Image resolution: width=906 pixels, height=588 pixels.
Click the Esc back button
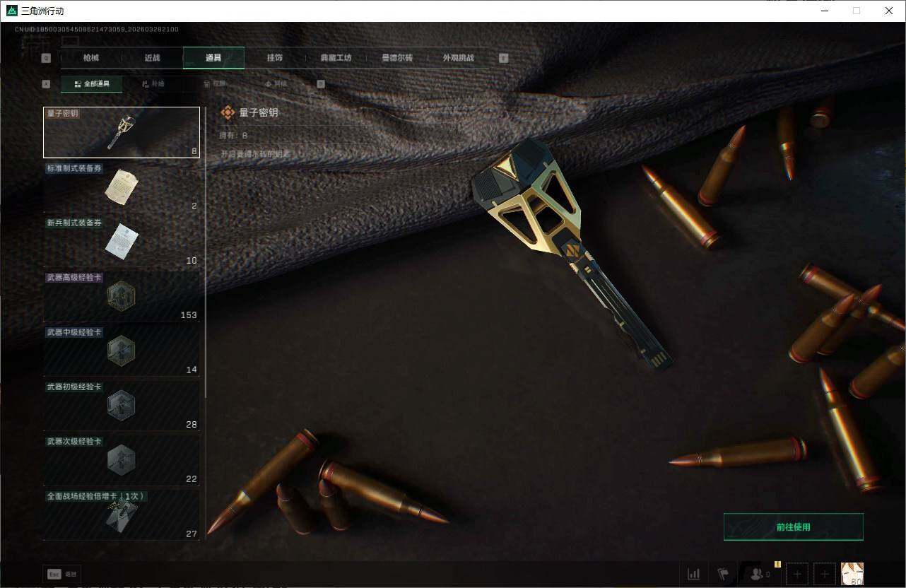coord(61,575)
